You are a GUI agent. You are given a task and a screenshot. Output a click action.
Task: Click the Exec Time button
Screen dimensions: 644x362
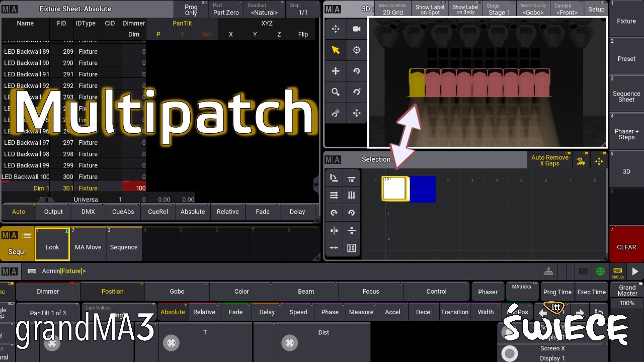coord(591,292)
